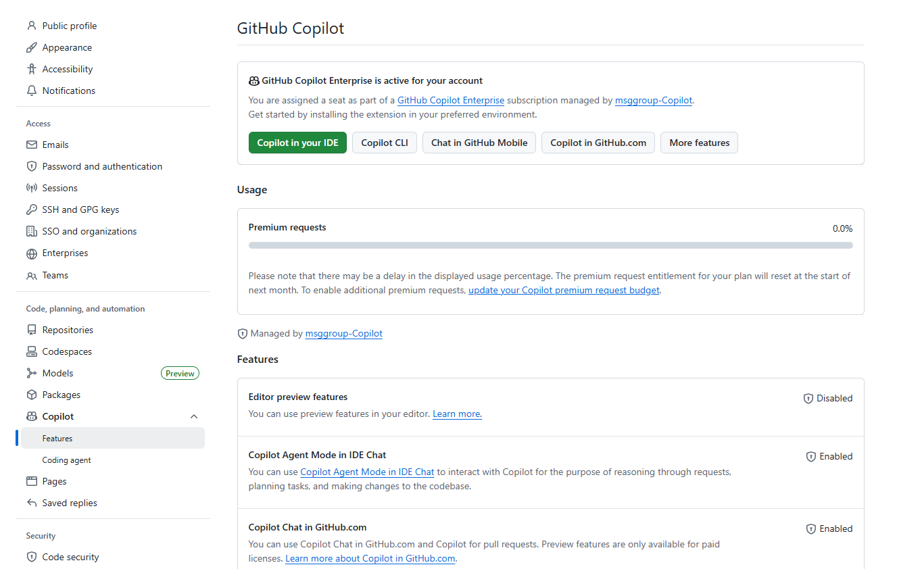Screen dimensions: 924x569
Task: Click the Sessions broadcast icon
Action: (x=31, y=188)
